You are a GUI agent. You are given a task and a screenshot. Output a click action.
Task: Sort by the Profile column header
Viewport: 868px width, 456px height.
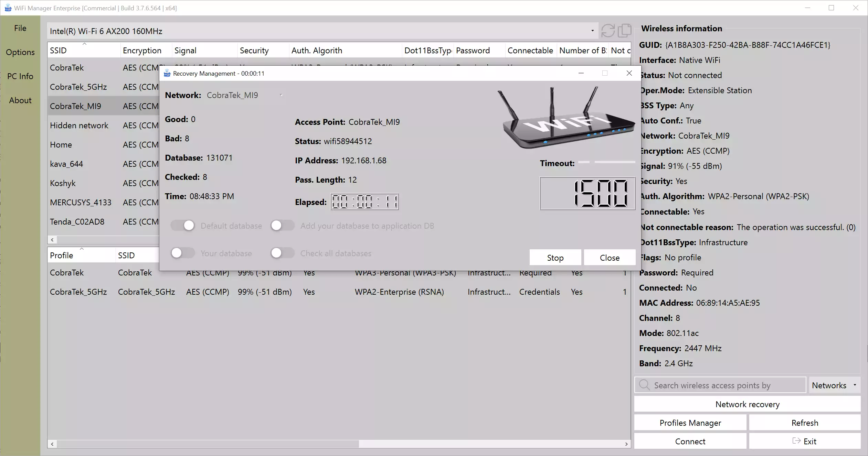pyautogui.click(x=82, y=256)
